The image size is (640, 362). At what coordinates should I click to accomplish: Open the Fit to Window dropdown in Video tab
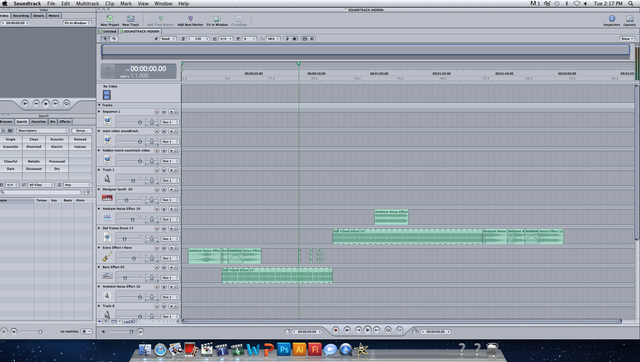(77, 23)
